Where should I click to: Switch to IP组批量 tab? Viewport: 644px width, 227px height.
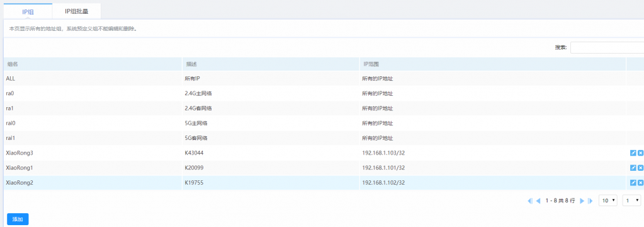76,11
